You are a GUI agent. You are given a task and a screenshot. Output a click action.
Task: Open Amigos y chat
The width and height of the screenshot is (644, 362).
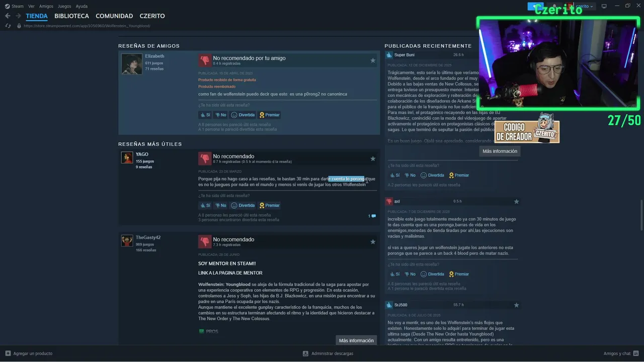(x=617, y=353)
